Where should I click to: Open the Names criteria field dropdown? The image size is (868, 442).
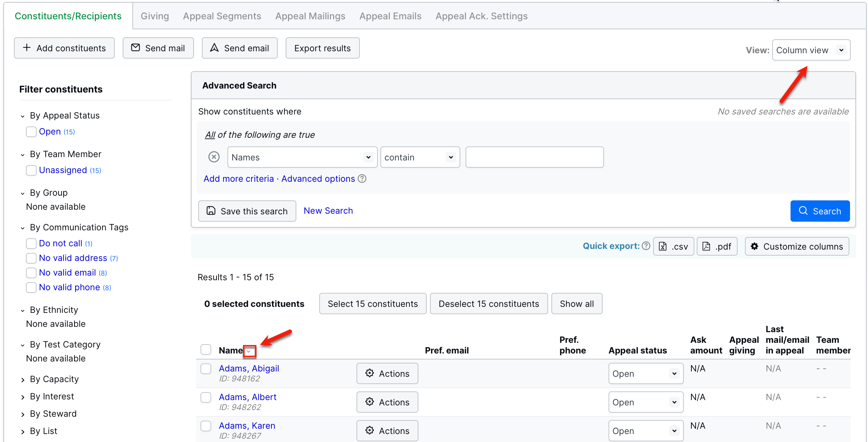point(302,157)
